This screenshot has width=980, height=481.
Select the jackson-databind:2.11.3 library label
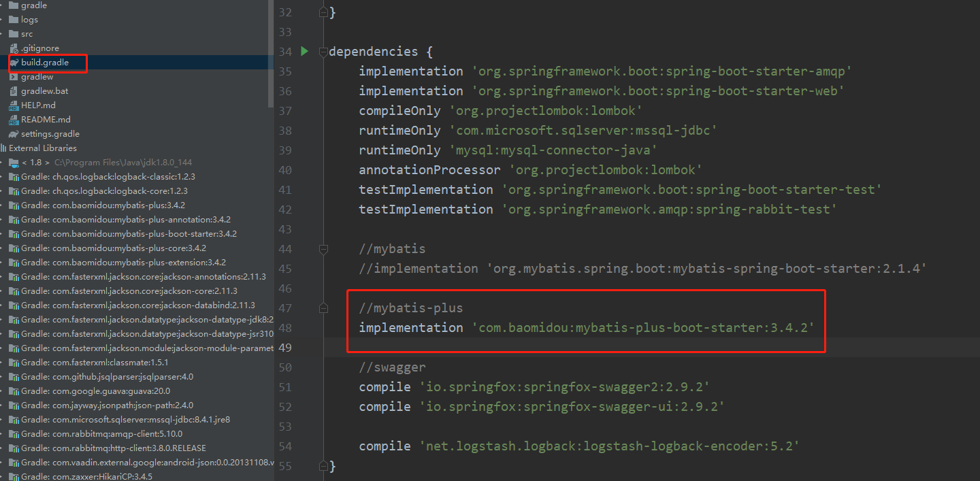point(138,305)
